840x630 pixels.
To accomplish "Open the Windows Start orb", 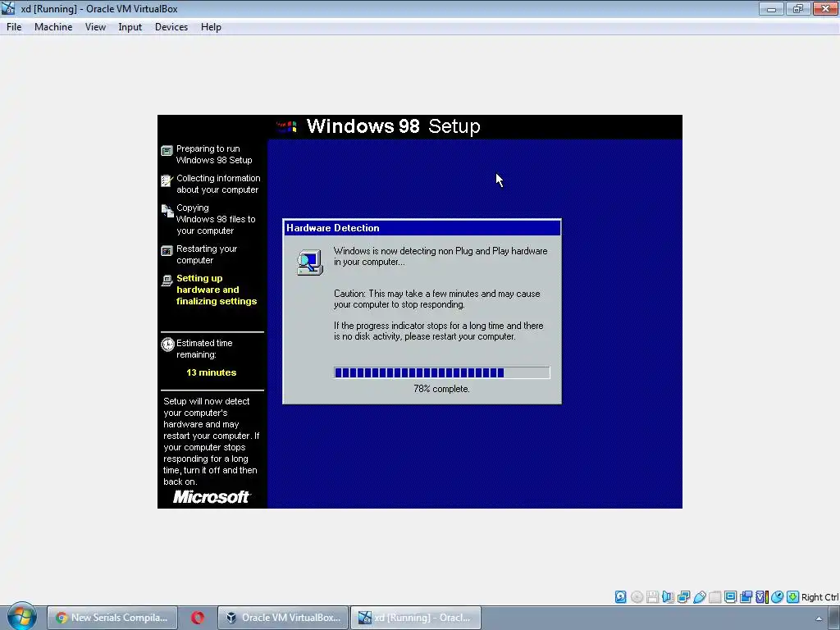I will click(x=21, y=616).
